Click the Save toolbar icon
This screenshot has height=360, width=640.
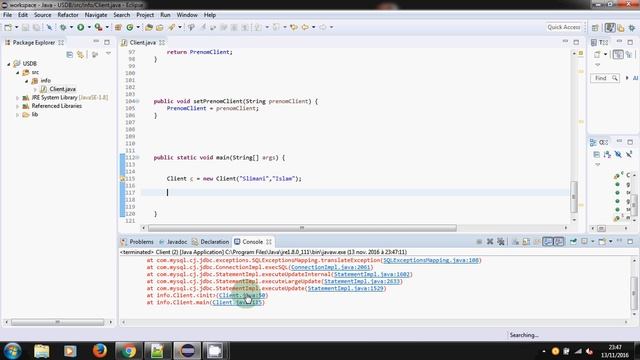tap(25, 27)
